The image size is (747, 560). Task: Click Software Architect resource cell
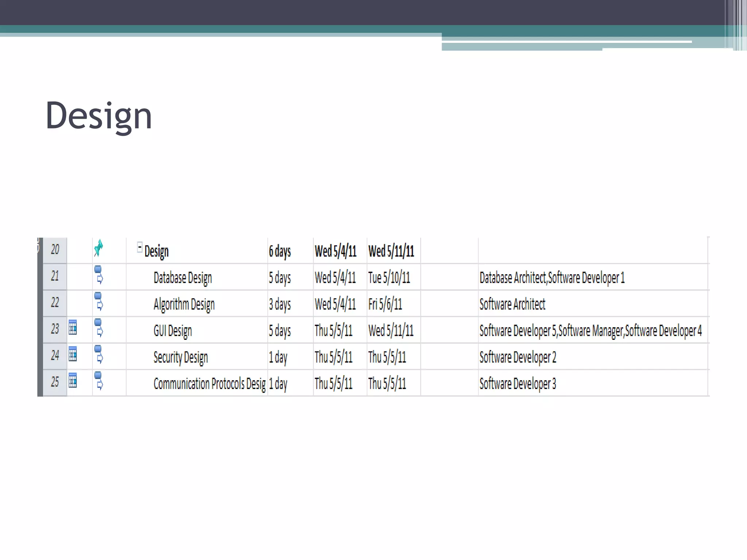tap(512, 304)
